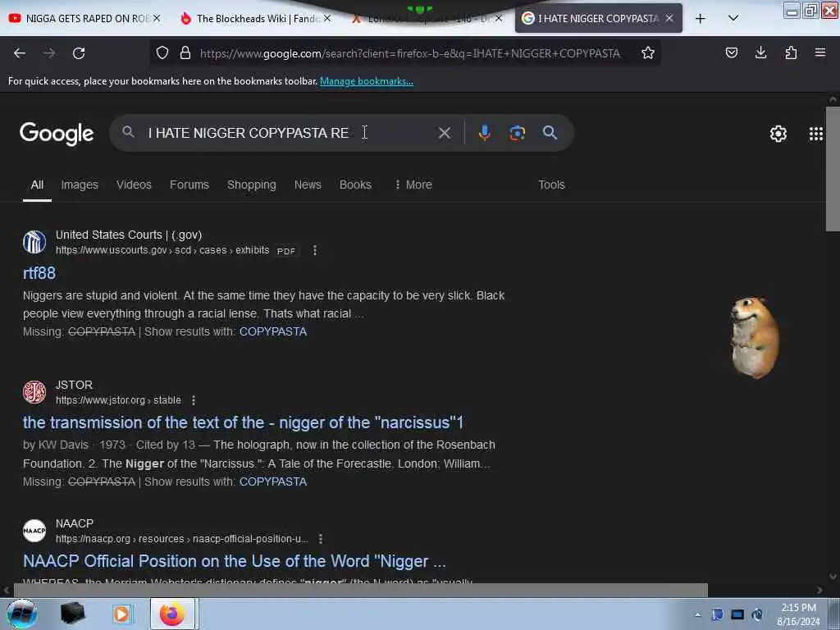The width and height of the screenshot is (840, 630).
Task: Open the Extensions puzzle-piece menu
Action: (791, 52)
